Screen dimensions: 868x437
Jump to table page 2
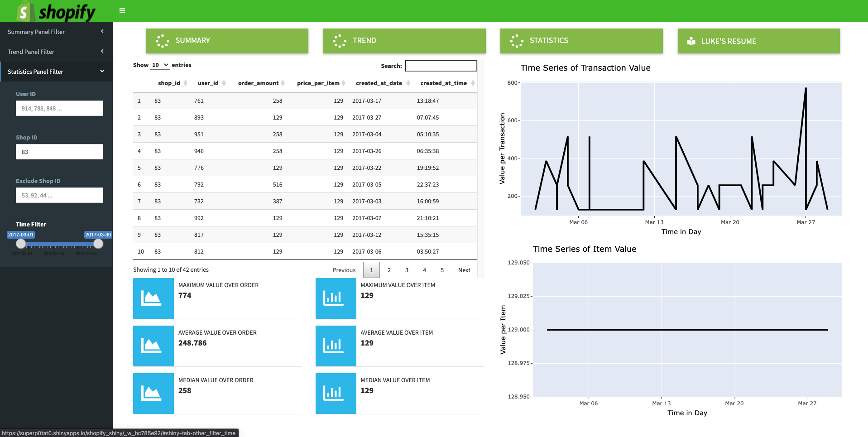(x=389, y=270)
